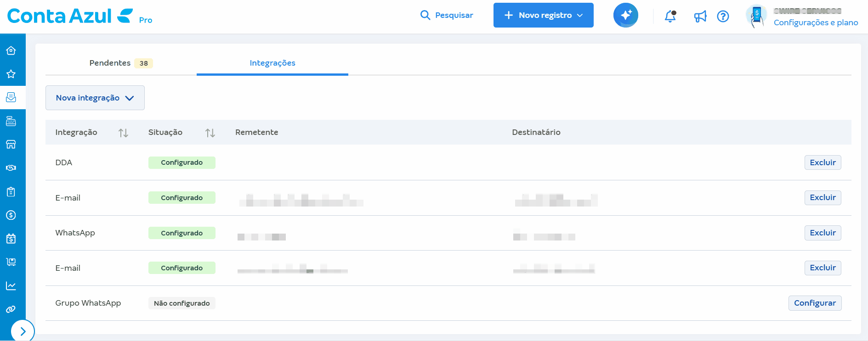This screenshot has height=341, width=868.
Task: Open the store icon in sidebar
Action: pyautogui.click(x=11, y=145)
